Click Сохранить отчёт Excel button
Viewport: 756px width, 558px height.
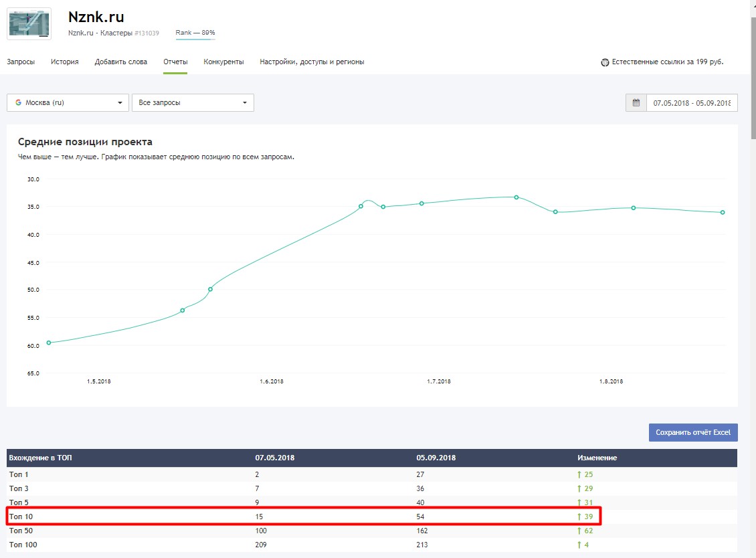693,433
